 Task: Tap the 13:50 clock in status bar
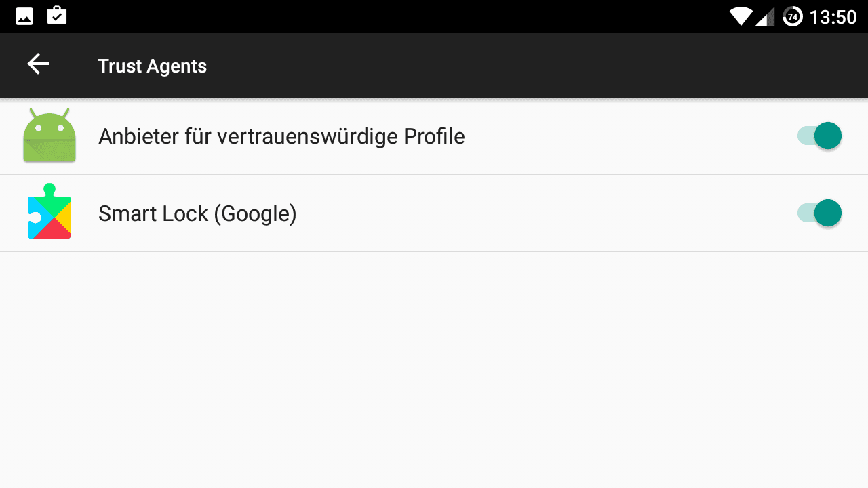[x=833, y=17]
